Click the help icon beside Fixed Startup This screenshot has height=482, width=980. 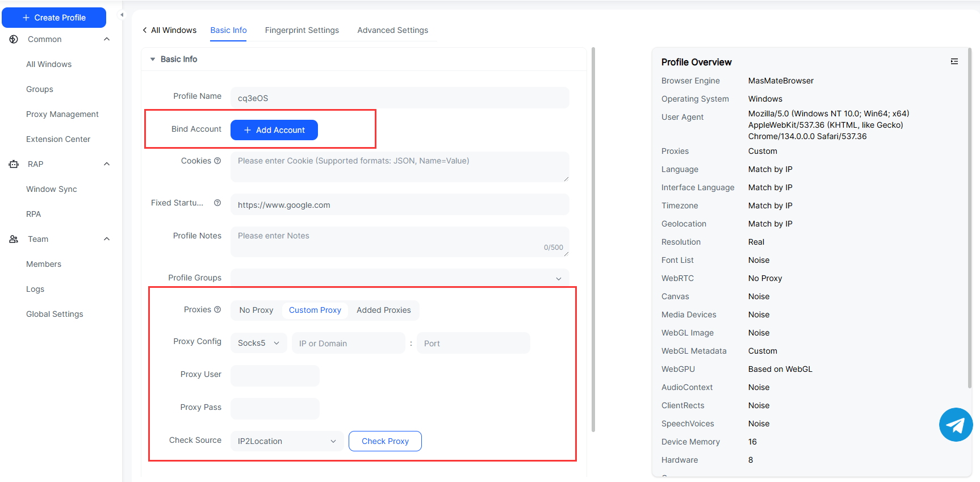click(x=217, y=203)
